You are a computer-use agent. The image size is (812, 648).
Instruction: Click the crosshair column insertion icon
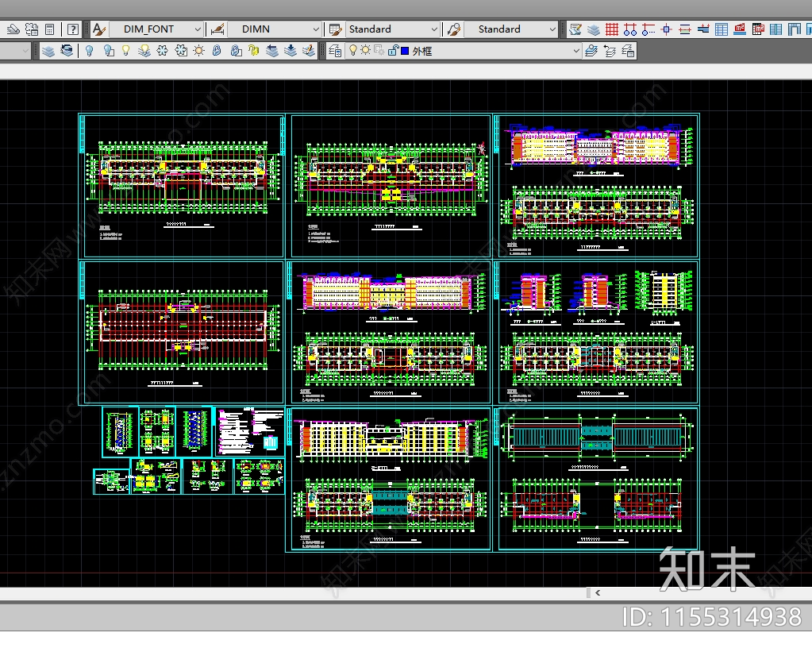coord(667,29)
